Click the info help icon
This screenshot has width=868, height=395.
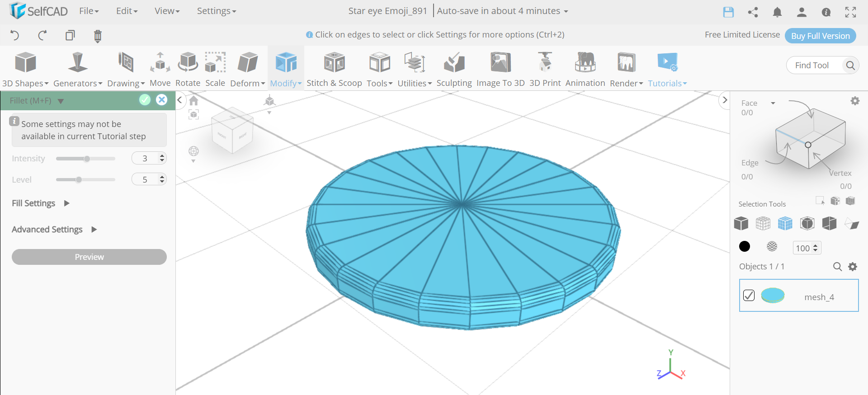pyautogui.click(x=826, y=12)
